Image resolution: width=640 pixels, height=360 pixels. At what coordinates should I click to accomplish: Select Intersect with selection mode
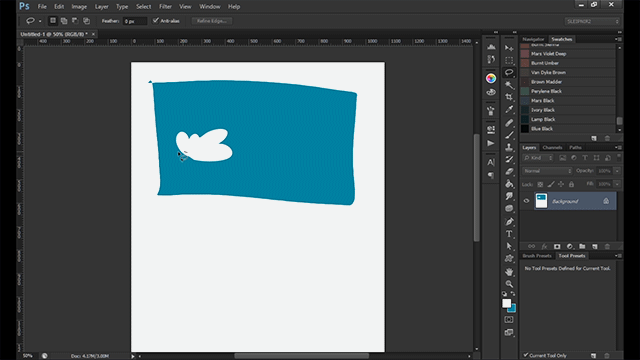(87, 21)
